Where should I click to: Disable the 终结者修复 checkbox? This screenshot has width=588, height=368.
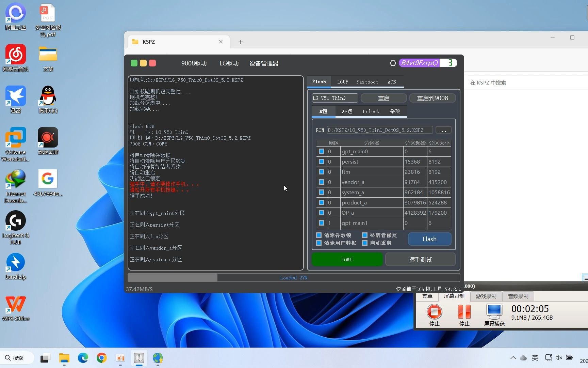click(x=364, y=235)
